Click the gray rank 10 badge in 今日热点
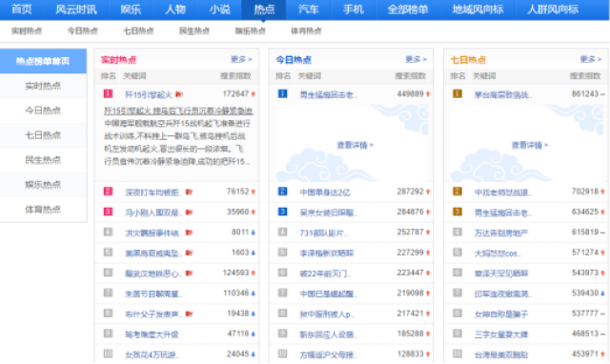The height and width of the screenshot is (364, 610). pyautogui.click(x=282, y=354)
